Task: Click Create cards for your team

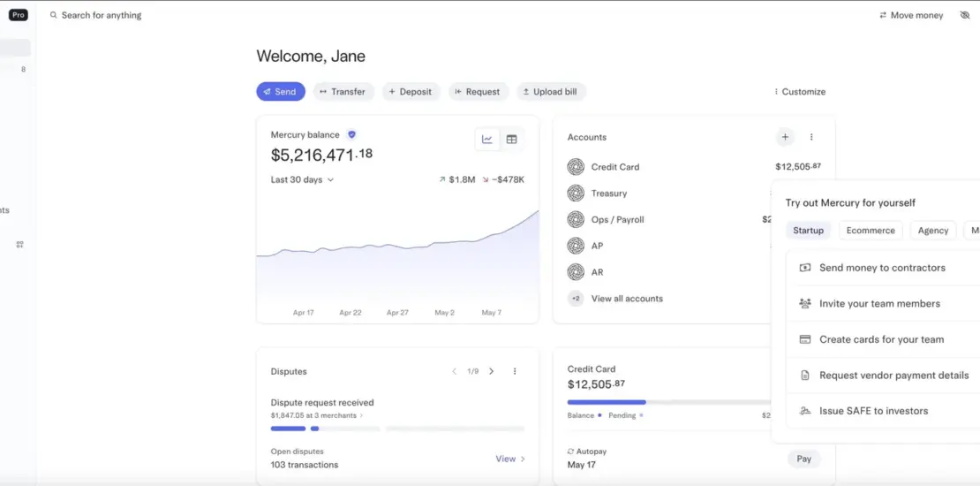Action: [883, 339]
